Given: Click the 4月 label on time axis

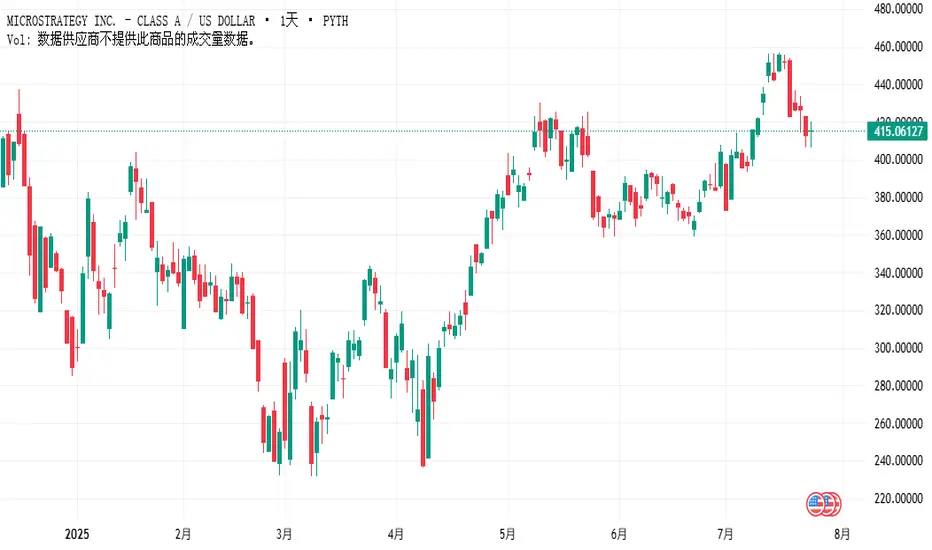Looking at the screenshot, I should click(x=397, y=532).
